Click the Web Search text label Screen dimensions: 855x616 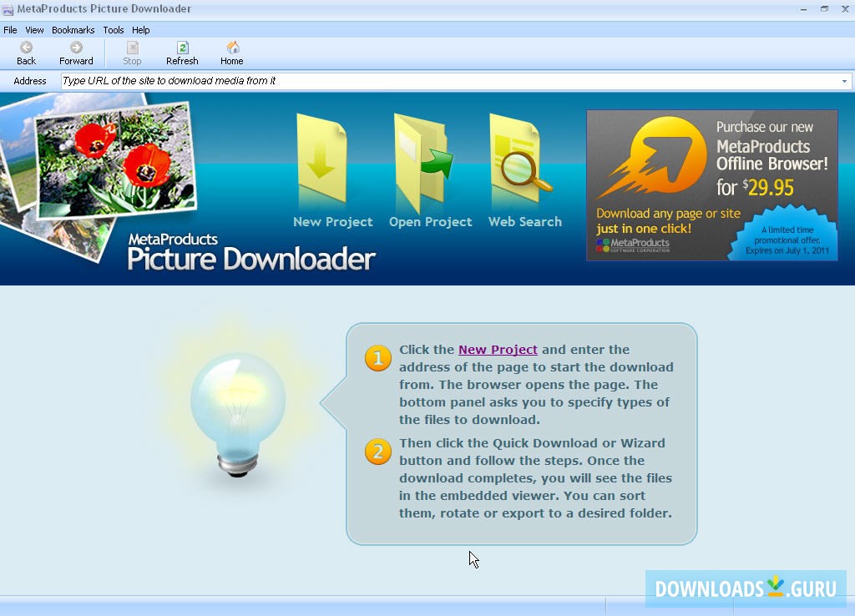coord(525,222)
